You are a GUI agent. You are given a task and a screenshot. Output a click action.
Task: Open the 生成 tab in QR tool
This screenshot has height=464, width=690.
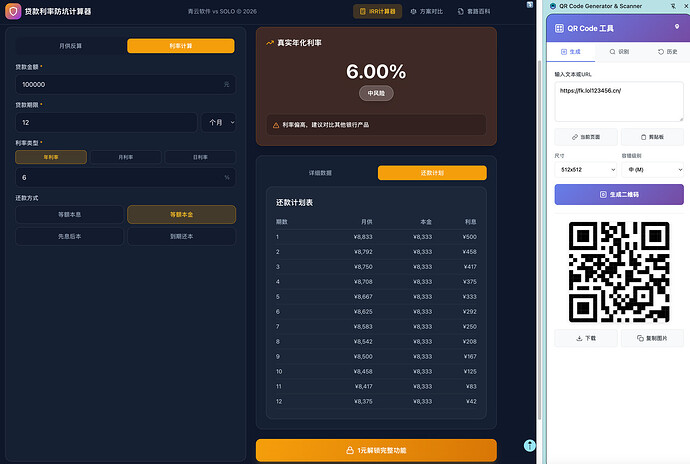click(571, 52)
